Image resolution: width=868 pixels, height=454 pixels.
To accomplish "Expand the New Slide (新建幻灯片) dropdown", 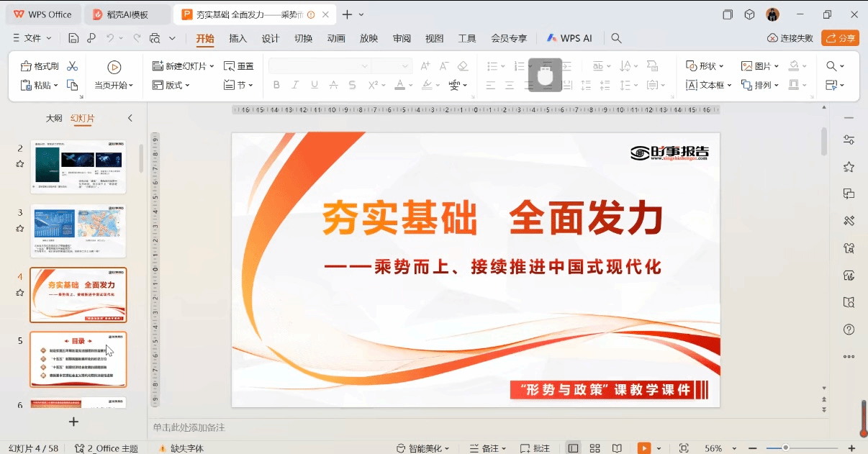I will [212, 66].
